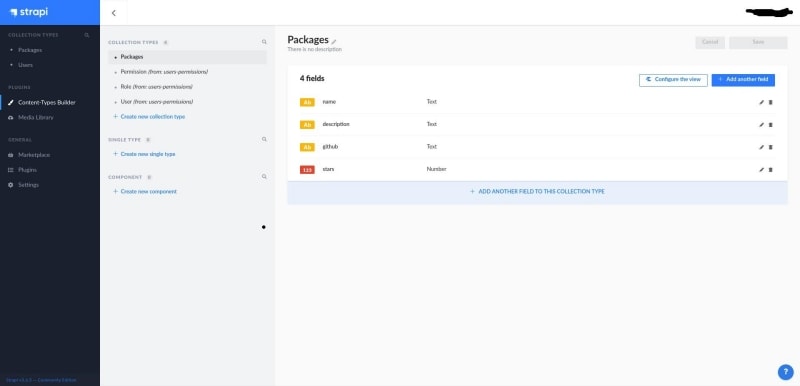Open Packages in the dark sidebar
This screenshot has height=386, width=800.
click(30, 50)
